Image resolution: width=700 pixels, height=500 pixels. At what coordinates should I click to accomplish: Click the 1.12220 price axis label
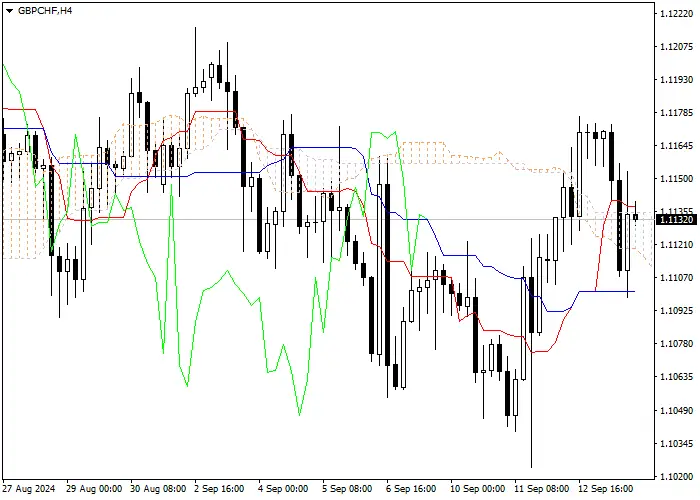[676, 14]
